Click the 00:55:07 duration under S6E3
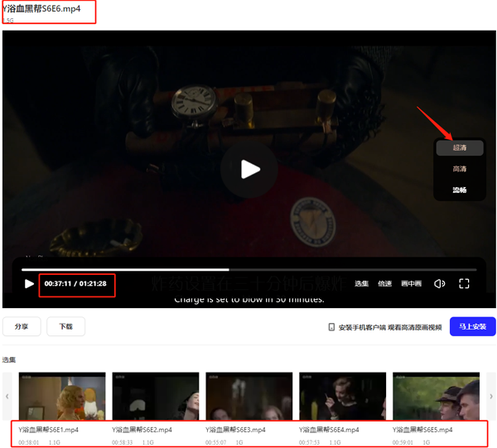Viewport: 497px width, 448px height. click(x=215, y=442)
